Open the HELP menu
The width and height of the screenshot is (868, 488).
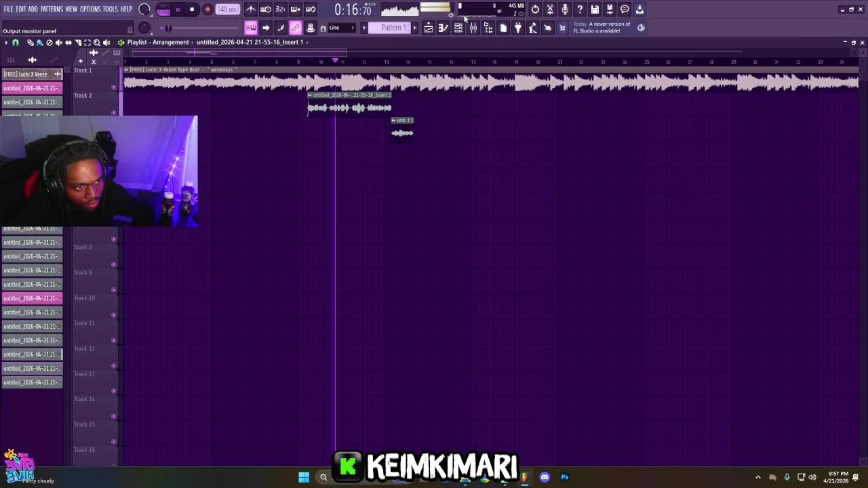tap(127, 9)
